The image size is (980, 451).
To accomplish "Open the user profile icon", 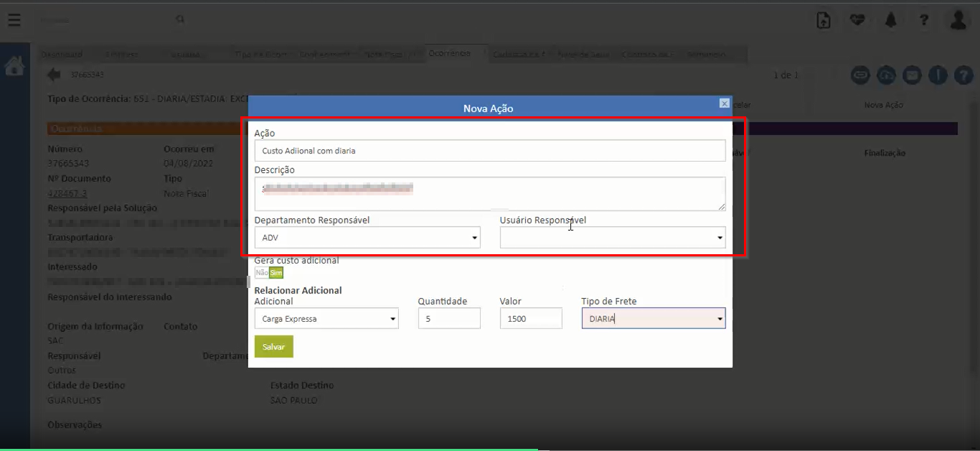I will click(x=958, y=20).
